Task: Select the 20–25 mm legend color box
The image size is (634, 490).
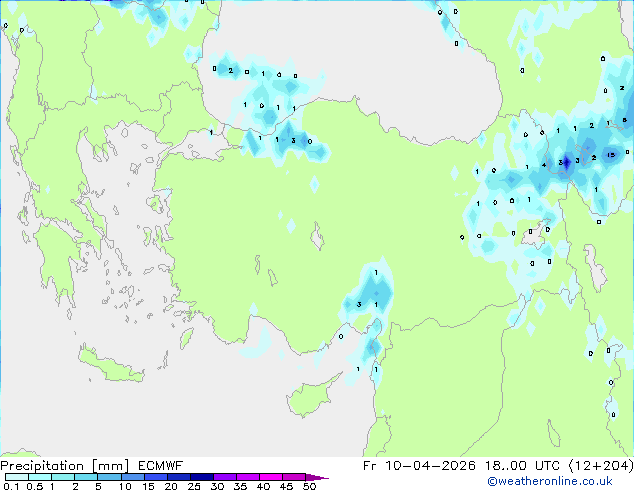Action: [x=178, y=477]
